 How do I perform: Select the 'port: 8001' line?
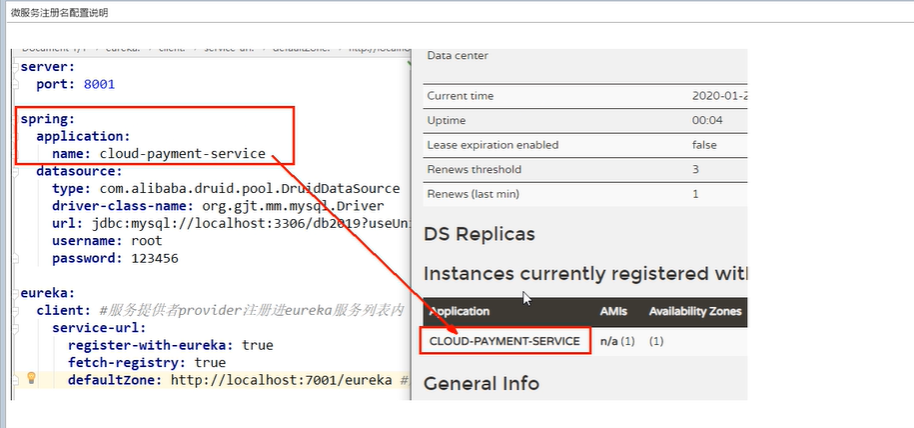pyautogui.click(x=75, y=85)
